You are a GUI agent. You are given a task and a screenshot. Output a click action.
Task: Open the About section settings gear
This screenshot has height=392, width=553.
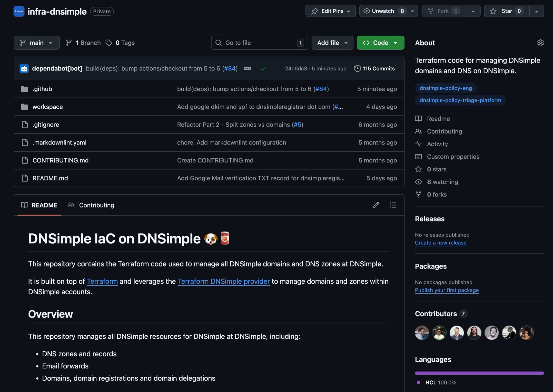pos(540,43)
